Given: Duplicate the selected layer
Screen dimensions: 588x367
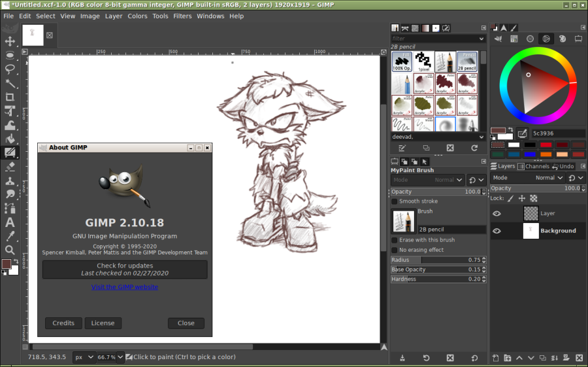Looking at the screenshot, I should [x=543, y=358].
